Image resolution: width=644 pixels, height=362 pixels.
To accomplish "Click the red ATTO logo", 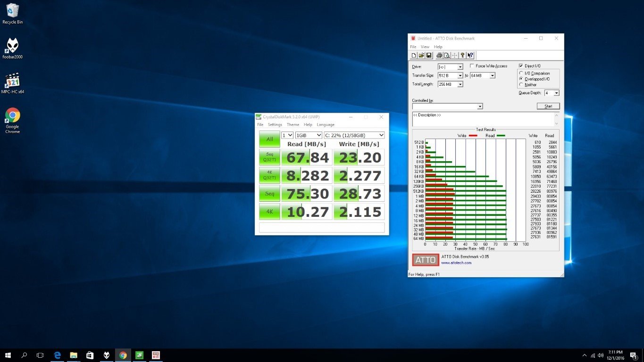I will pos(426,260).
